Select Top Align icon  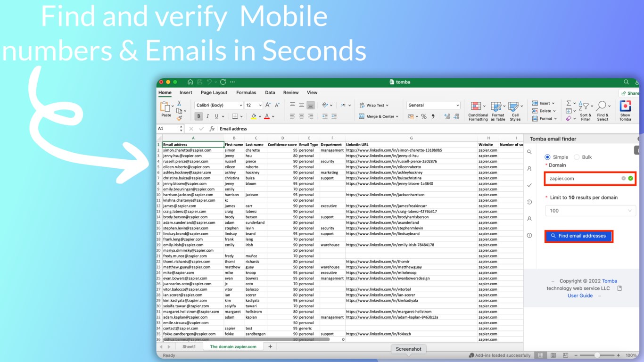[x=292, y=105]
